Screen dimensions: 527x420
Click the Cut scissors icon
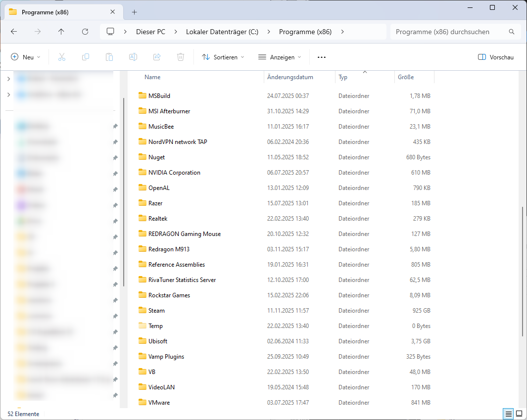click(62, 57)
